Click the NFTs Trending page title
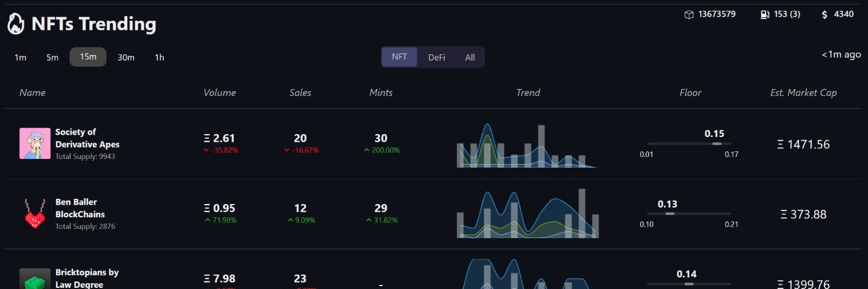868x289 pixels. pos(94,24)
